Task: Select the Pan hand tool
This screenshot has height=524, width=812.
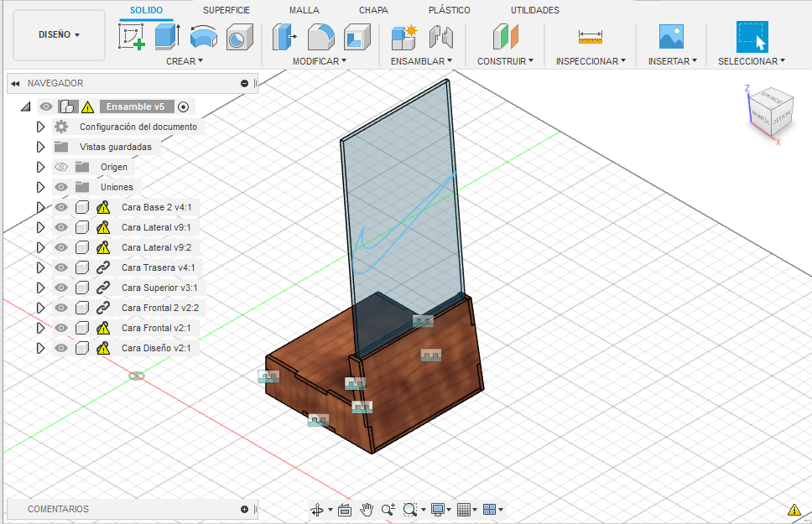Action: pos(367,509)
